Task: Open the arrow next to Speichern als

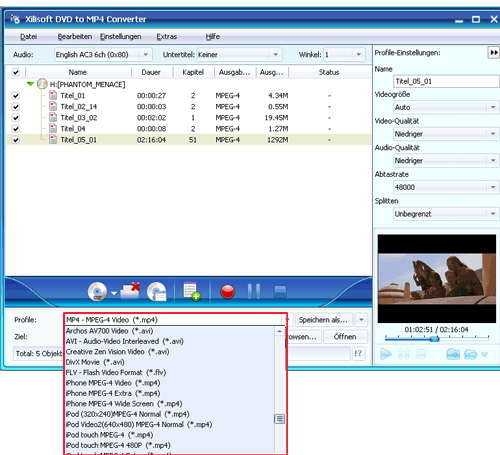Action: [361, 320]
